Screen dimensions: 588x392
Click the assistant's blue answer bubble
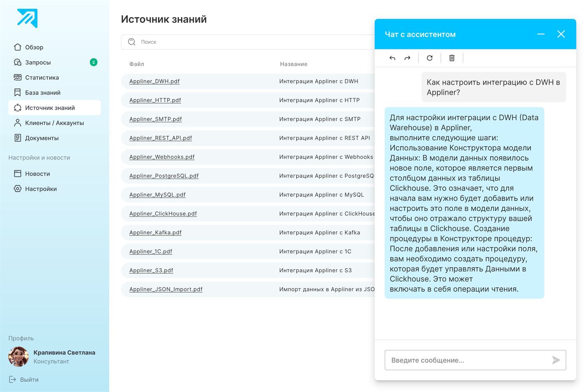pyautogui.click(x=465, y=203)
